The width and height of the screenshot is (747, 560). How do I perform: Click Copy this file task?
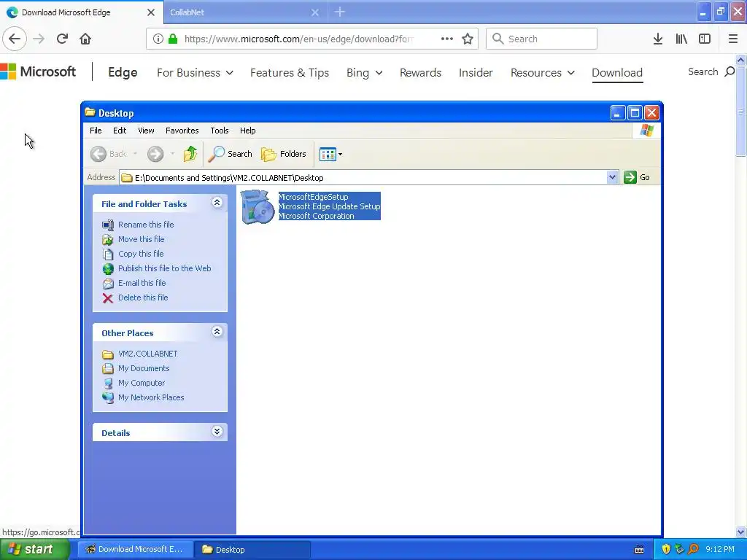[x=141, y=254]
